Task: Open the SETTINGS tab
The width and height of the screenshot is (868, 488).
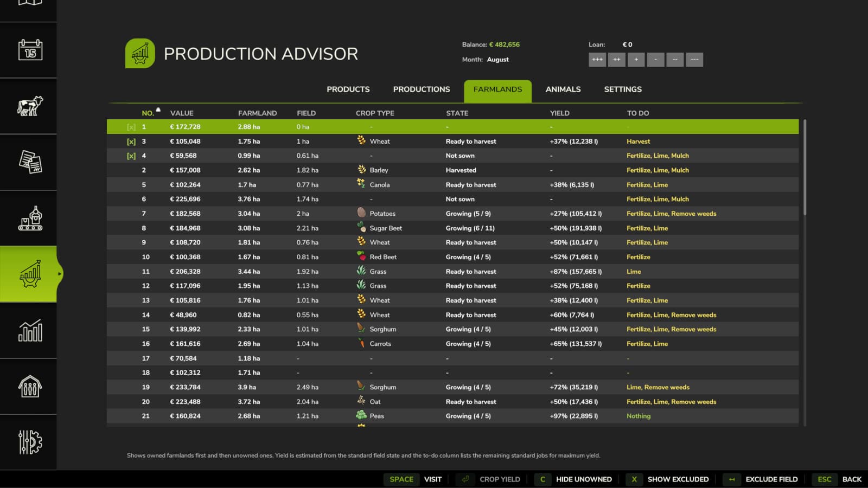Action: pyautogui.click(x=623, y=89)
